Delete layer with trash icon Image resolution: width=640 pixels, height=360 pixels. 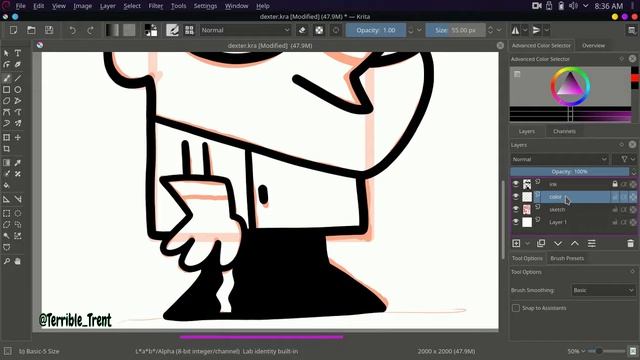pyautogui.click(x=630, y=243)
